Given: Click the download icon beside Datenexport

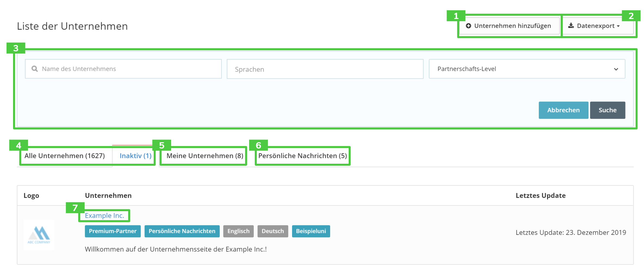Looking at the screenshot, I should tap(571, 26).
